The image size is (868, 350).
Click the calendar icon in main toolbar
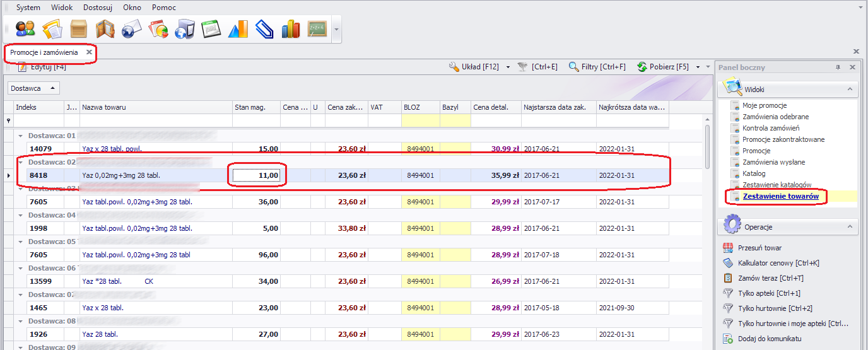pyautogui.click(x=211, y=29)
